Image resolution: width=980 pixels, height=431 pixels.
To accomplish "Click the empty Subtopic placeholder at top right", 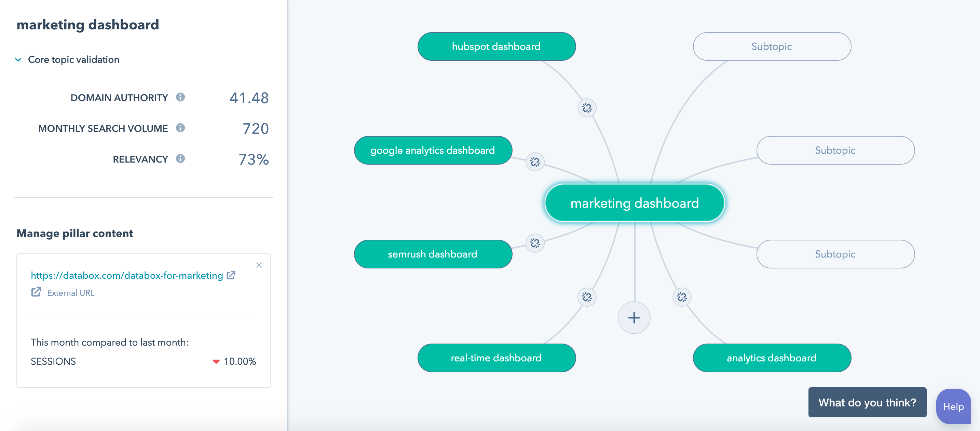I will point(772,46).
